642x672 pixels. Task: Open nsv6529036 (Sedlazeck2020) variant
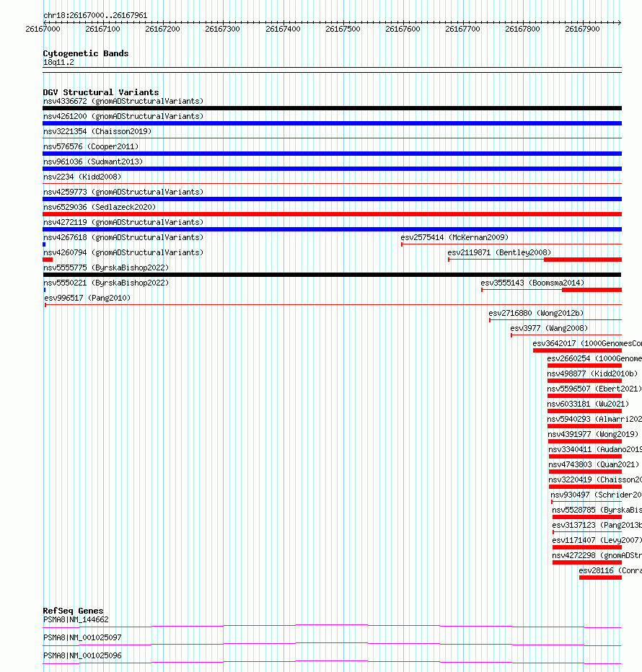click(x=100, y=207)
